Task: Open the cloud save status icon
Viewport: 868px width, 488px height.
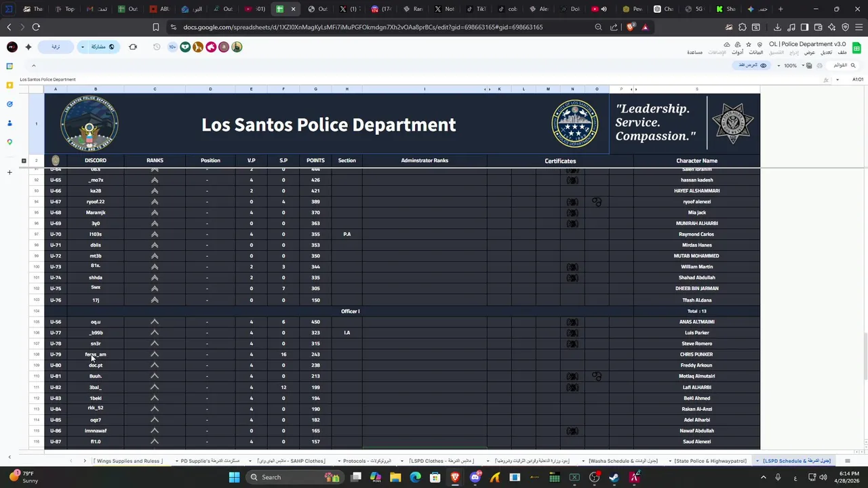Action: [x=727, y=45]
